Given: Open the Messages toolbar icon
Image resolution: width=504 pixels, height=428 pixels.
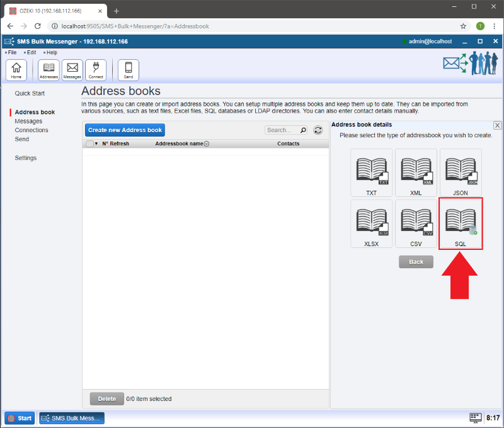Looking at the screenshot, I should tap(72, 70).
